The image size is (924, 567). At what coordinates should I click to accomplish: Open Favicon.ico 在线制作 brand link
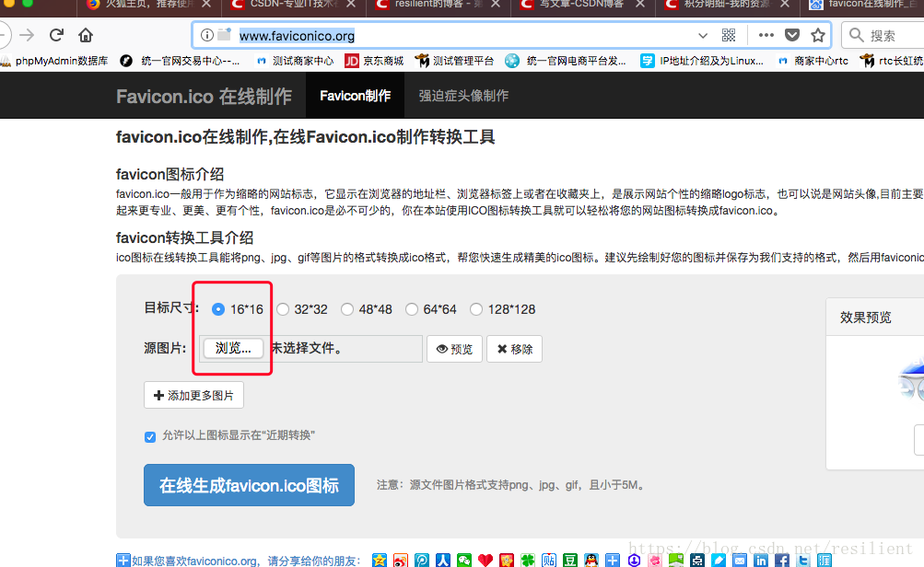(x=204, y=96)
